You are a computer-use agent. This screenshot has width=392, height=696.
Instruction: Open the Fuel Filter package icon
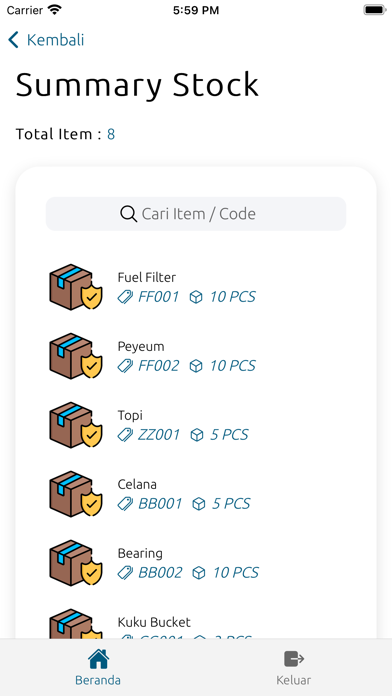click(x=75, y=287)
